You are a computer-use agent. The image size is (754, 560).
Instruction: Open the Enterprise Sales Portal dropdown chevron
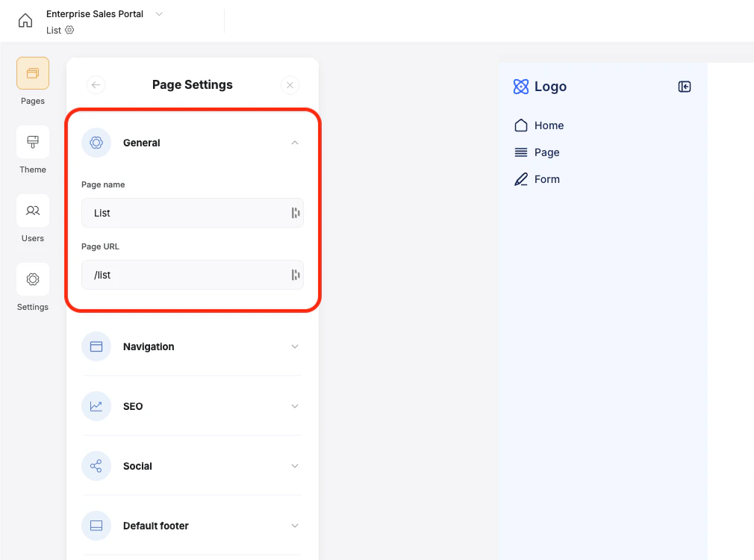point(159,14)
